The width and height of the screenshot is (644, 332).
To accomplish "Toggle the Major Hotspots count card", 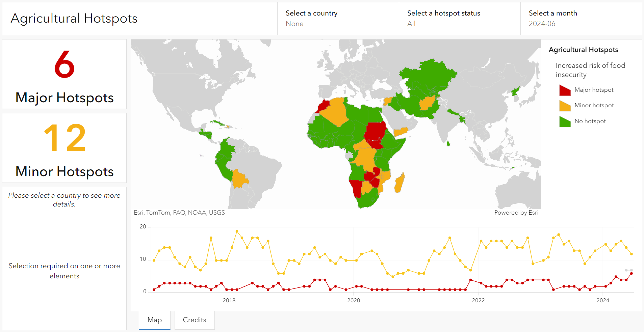I will (64, 74).
